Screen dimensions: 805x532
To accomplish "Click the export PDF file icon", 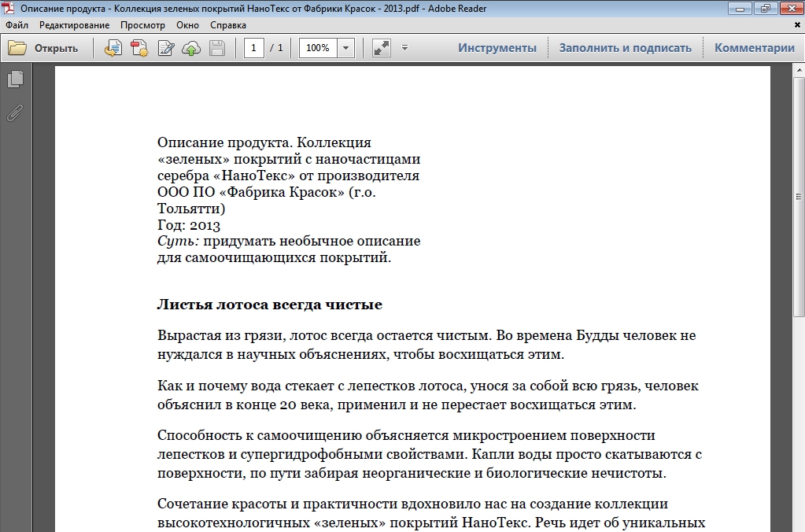I will coord(113,48).
